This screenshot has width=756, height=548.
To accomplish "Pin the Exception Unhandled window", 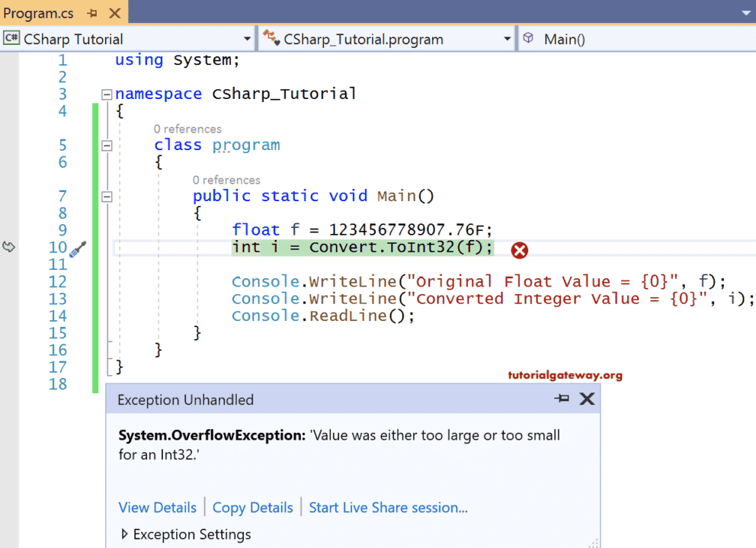I will (562, 399).
